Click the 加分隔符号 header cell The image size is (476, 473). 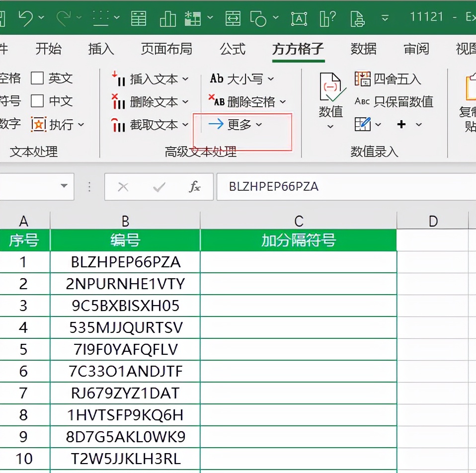pyautogui.click(x=299, y=240)
